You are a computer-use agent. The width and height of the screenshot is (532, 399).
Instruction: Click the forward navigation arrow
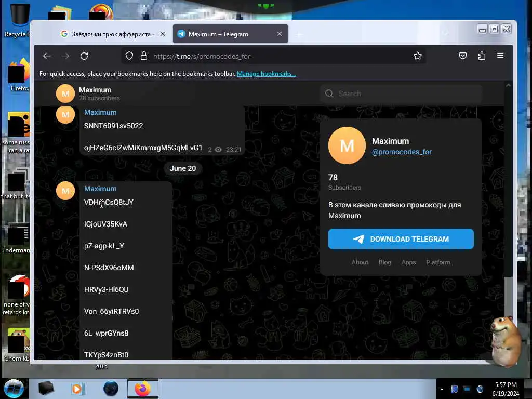pyautogui.click(x=65, y=56)
